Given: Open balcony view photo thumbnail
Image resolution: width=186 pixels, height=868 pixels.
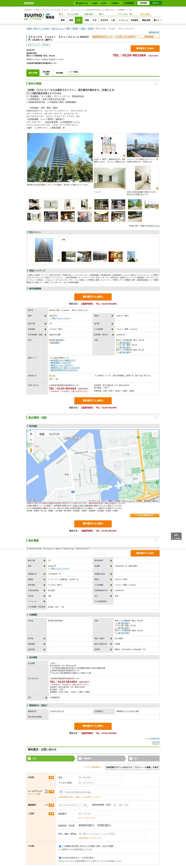Looking at the screenshot, I should [143, 145].
